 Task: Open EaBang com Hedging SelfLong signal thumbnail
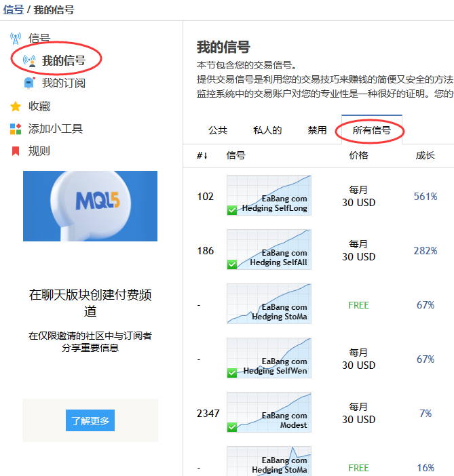269,195
